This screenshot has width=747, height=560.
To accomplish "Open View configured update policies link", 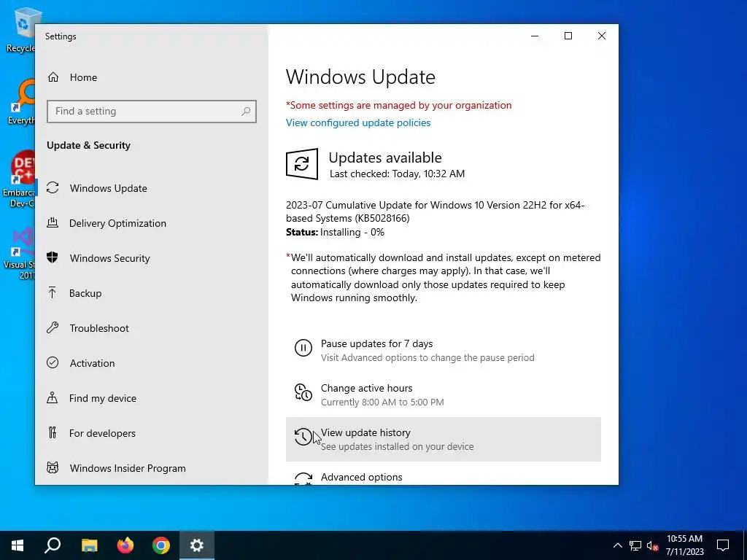I will point(358,122).
